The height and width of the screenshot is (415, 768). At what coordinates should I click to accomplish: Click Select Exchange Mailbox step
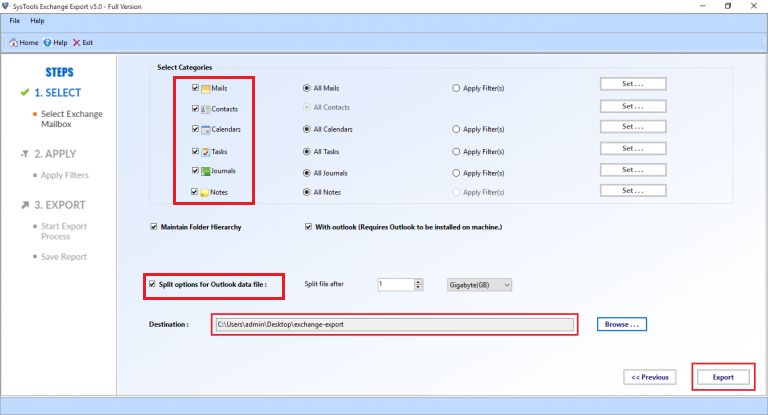click(x=72, y=119)
